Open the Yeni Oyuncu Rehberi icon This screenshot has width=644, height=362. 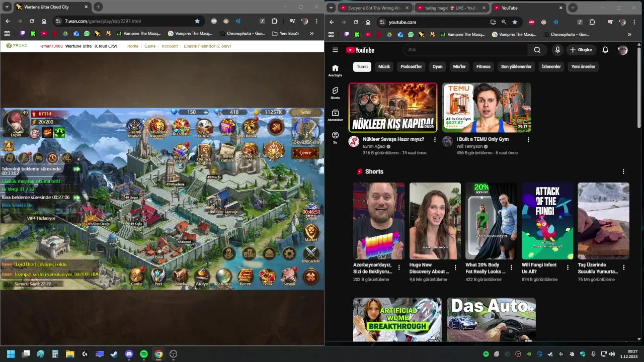[204, 154]
